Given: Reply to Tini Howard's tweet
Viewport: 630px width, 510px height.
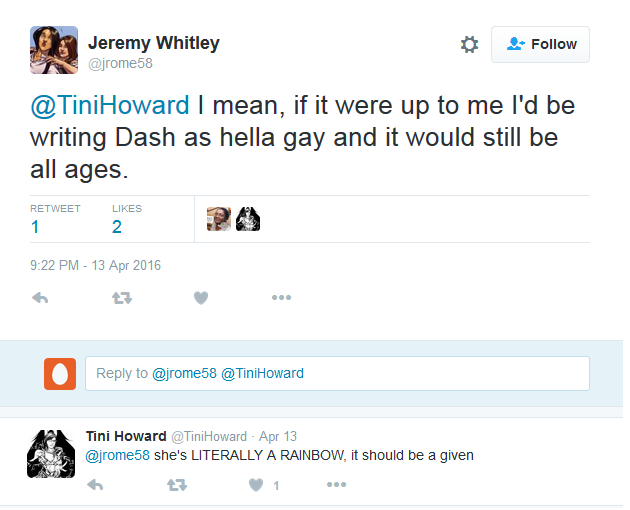Looking at the screenshot, I should click(x=96, y=485).
